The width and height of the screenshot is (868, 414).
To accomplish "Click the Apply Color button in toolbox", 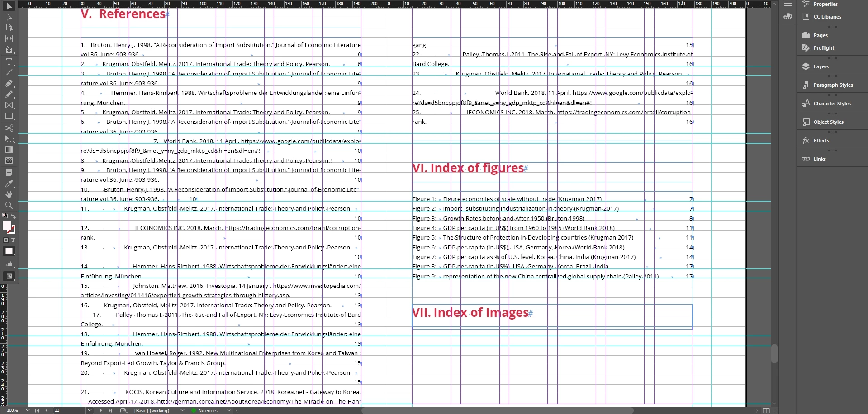I will pos(9,251).
